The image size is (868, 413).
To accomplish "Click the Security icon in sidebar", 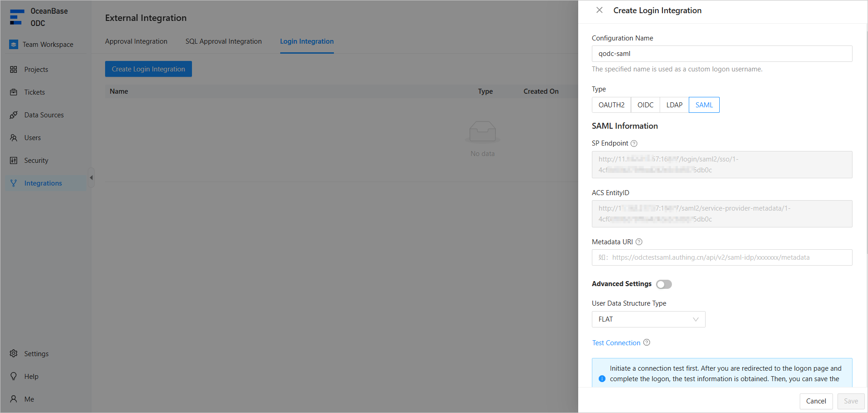I will [14, 161].
